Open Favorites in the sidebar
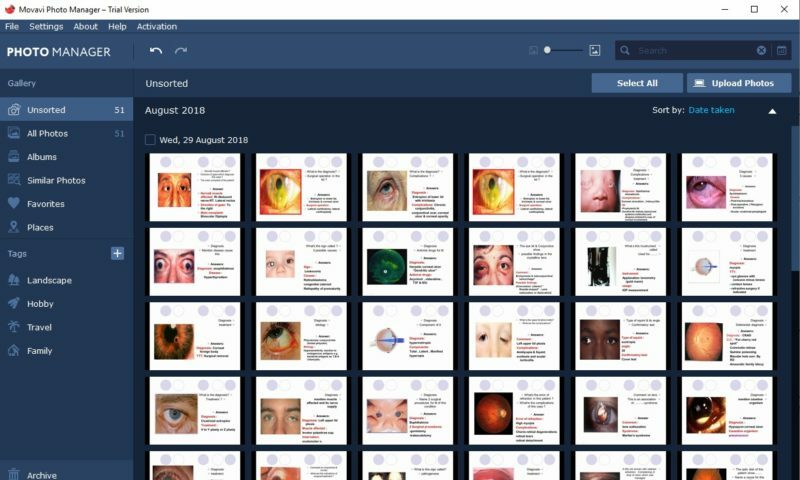 tap(66, 204)
